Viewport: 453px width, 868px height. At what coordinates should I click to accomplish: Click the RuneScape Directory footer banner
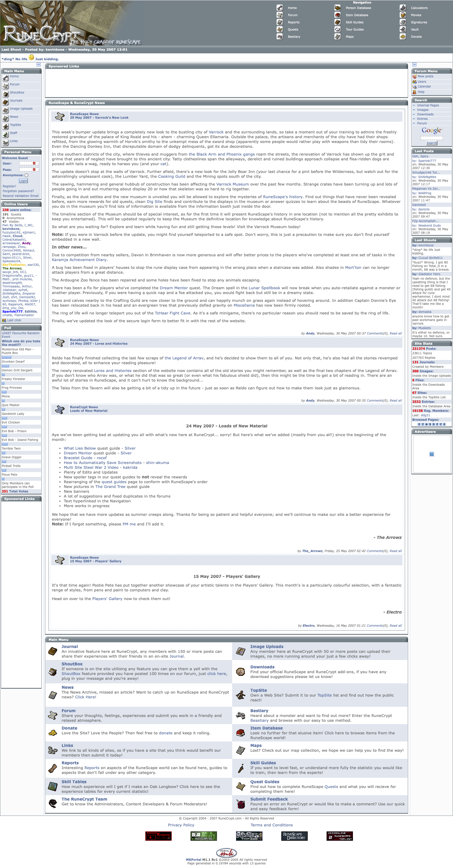tap(295, 836)
